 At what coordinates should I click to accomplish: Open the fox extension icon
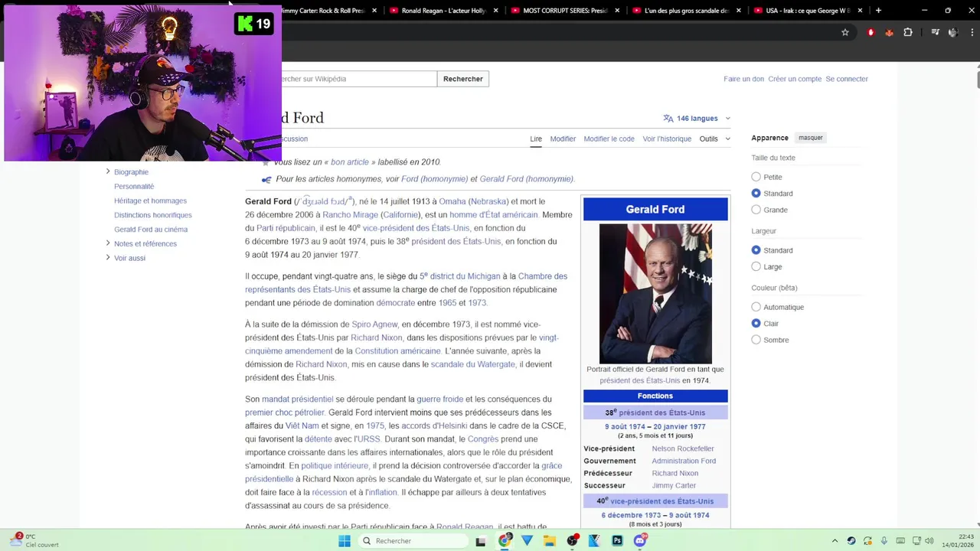click(889, 32)
